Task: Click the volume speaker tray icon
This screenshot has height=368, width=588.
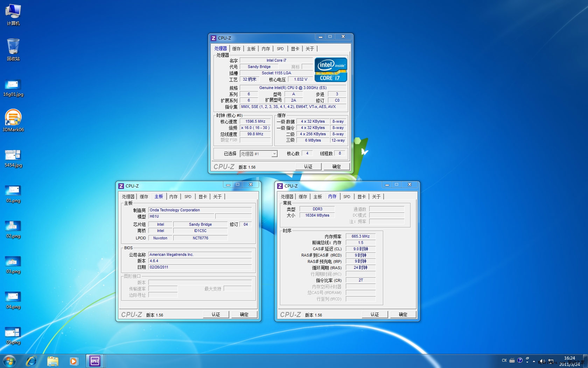Action: point(542,361)
